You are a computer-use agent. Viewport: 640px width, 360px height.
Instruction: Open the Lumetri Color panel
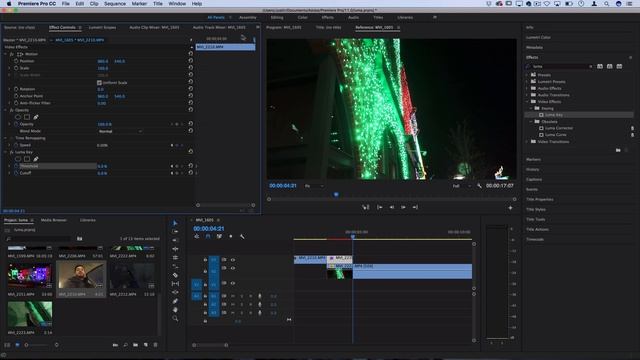pos(538,37)
